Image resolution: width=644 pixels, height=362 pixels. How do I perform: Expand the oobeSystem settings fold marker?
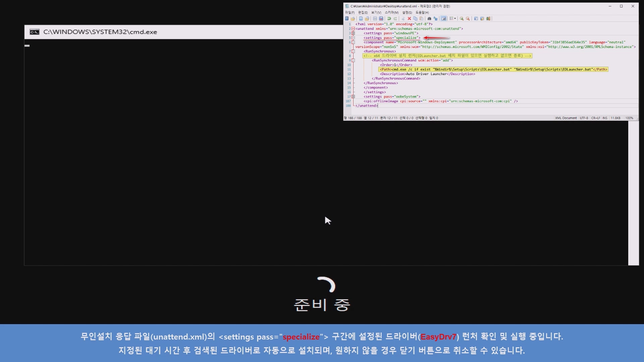pyautogui.click(x=353, y=97)
